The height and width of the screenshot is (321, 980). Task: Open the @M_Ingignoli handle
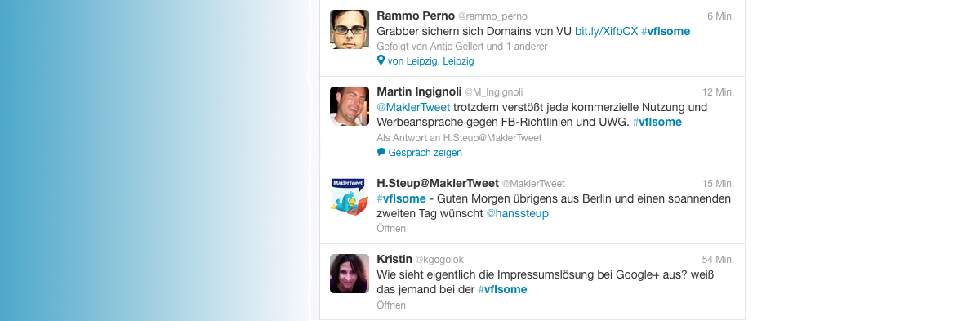coord(493,92)
